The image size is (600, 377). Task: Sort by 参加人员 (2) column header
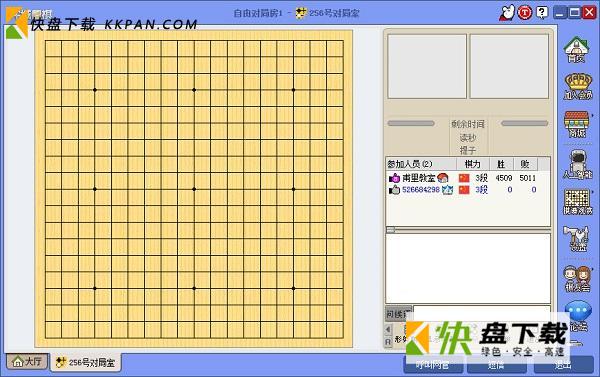pos(421,164)
